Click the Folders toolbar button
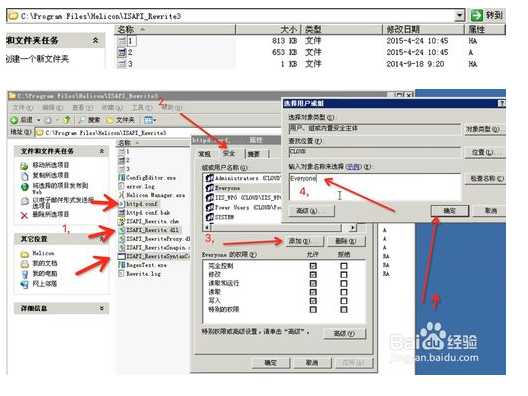This screenshot has height=396, width=528. [120, 120]
